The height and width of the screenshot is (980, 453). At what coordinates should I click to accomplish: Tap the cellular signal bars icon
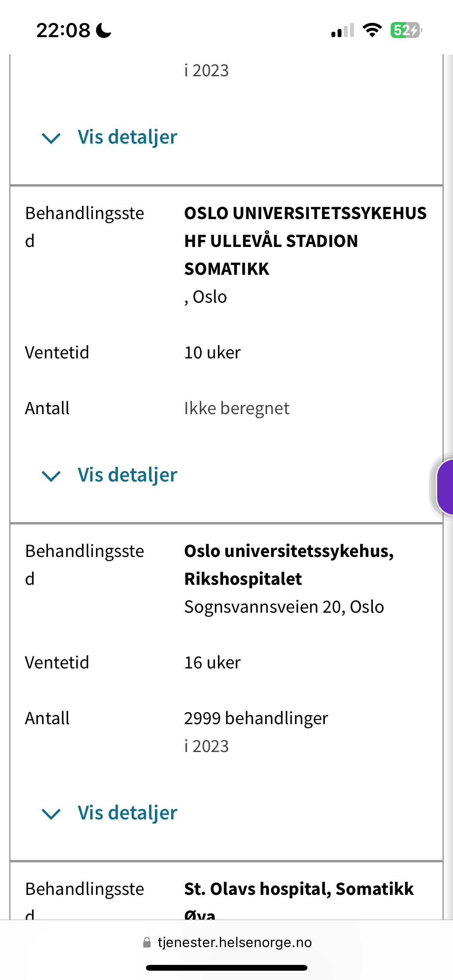pos(343,30)
